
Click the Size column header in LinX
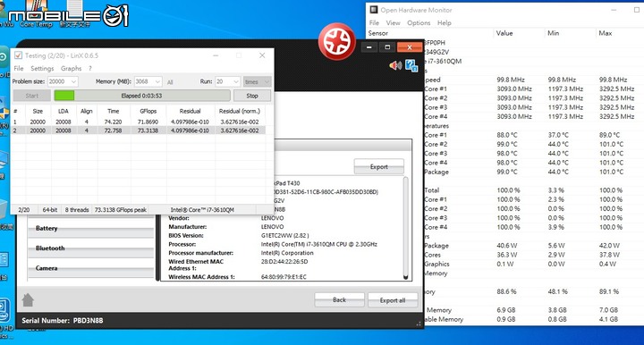click(38, 111)
